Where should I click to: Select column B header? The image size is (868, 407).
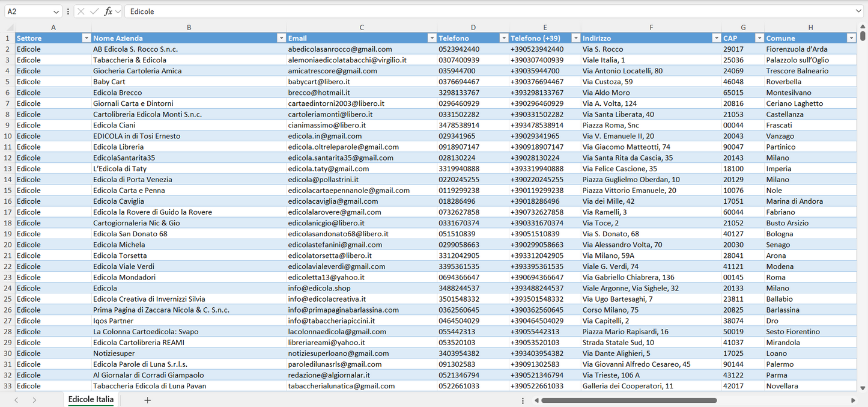189,28
